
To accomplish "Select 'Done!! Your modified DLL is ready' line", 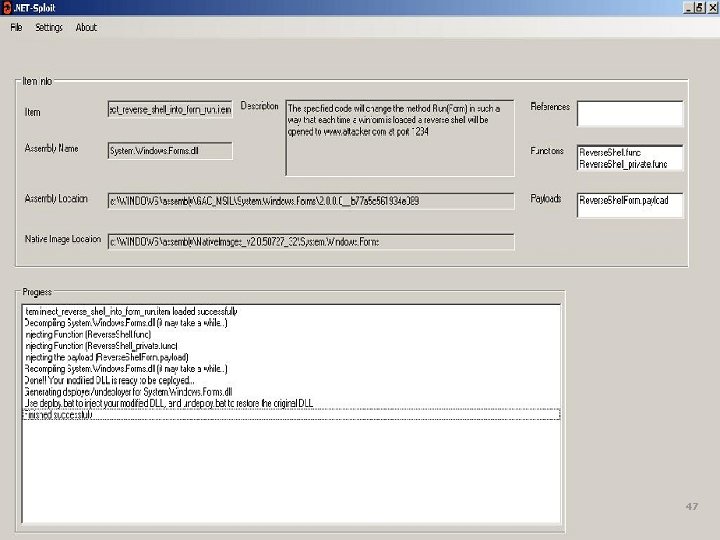I will 292,380.
